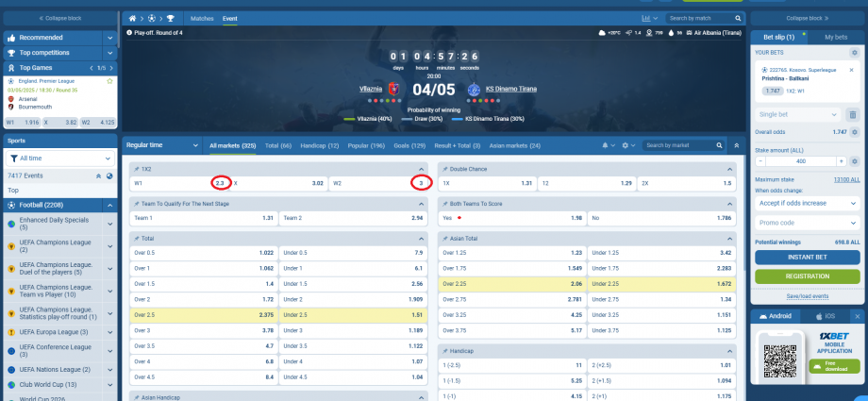Screen dimensions: 868x401
Task: Open the statistics chart icon menu
Action: coord(649,18)
